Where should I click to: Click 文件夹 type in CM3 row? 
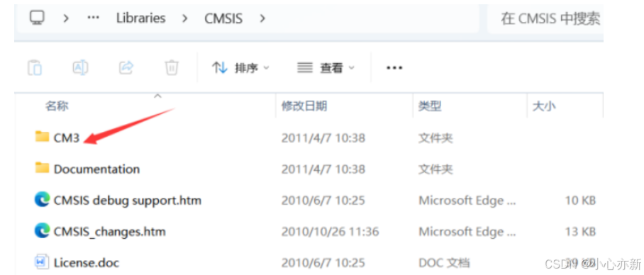[x=435, y=138]
